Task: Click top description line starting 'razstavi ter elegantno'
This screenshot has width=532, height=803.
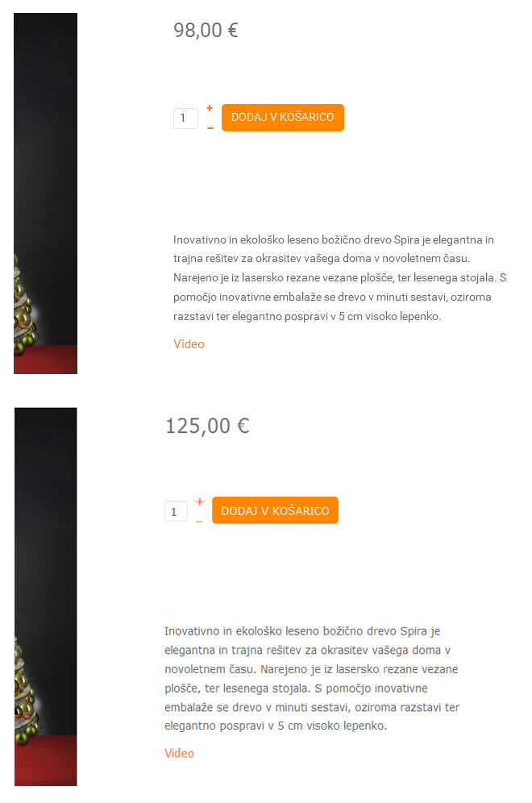Action: (x=307, y=317)
